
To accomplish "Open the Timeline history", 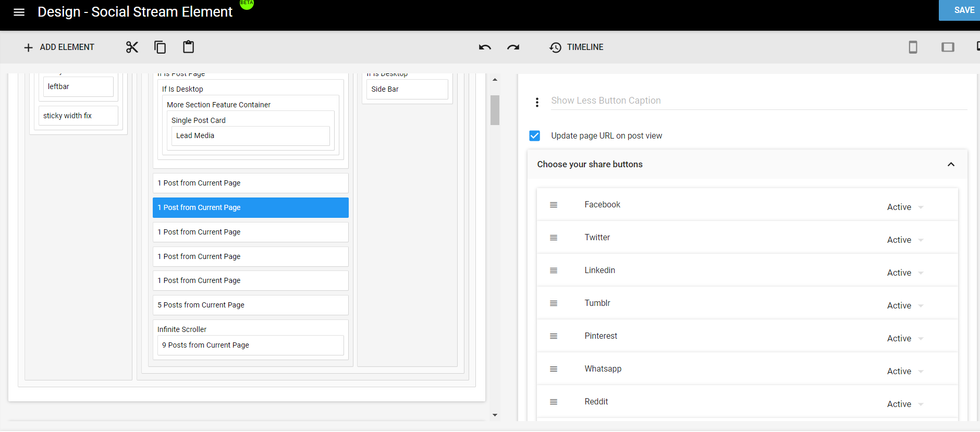I will (x=576, y=47).
